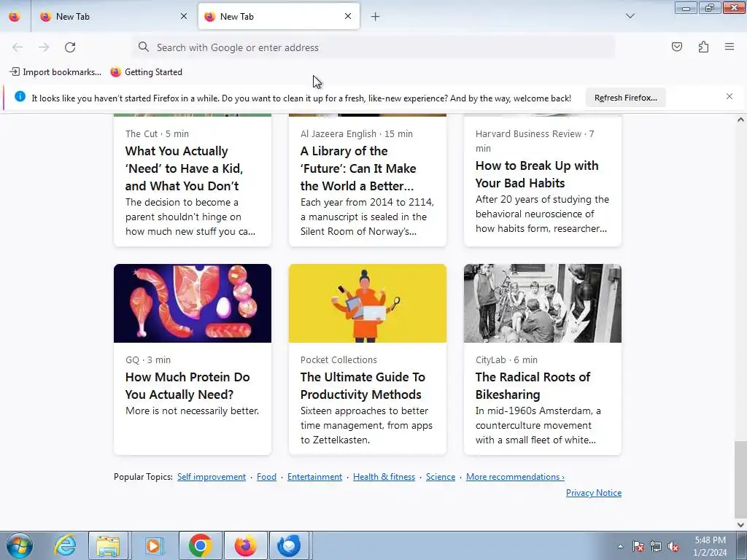Launch Windows Media Player from taskbar
747x560 pixels.
[153, 545]
